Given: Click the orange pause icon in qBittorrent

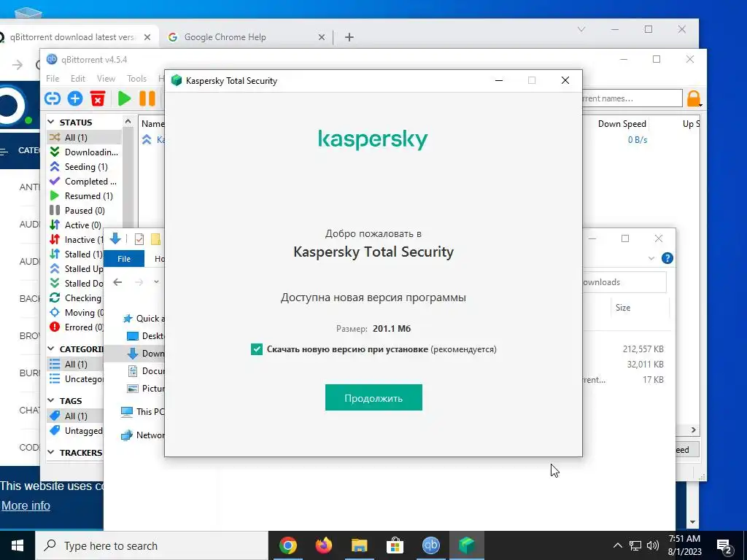Looking at the screenshot, I should [147, 98].
